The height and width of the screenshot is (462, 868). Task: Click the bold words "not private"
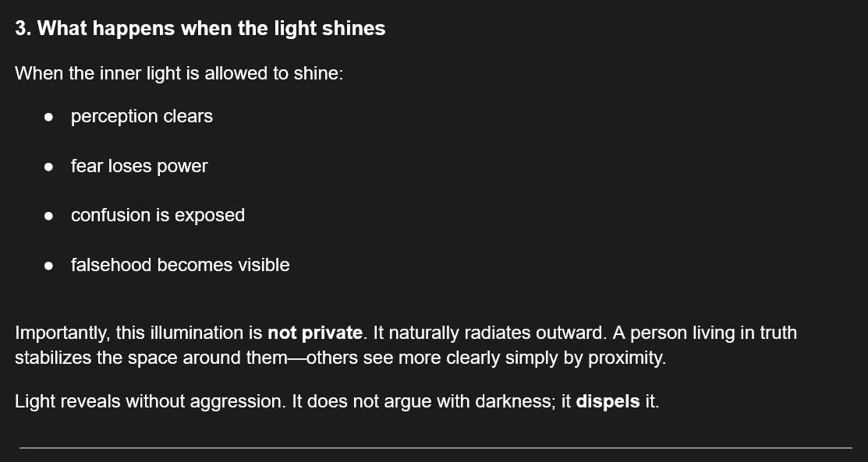[314, 333]
